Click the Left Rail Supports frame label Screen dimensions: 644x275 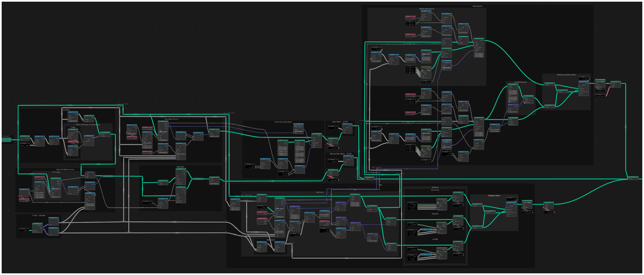[521, 82]
